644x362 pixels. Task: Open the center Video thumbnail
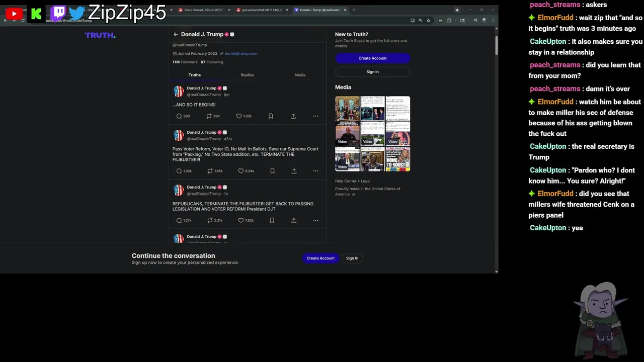click(x=372, y=134)
